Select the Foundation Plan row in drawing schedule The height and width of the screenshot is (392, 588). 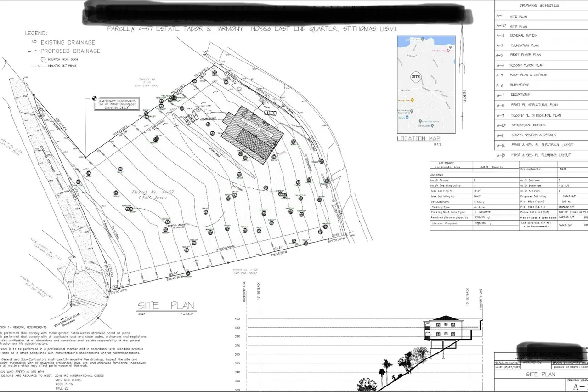524,45
